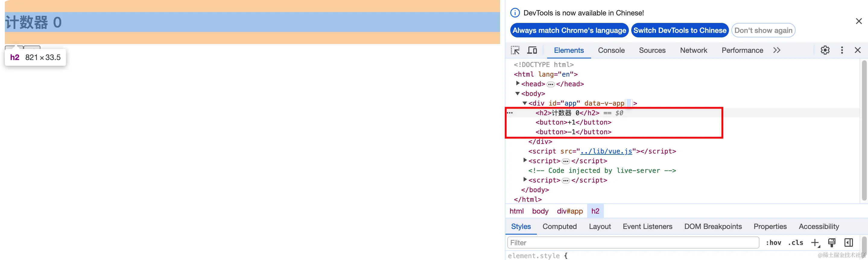Image resolution: width=868 pixels, height=260 pixels.
Task: Open the DevTools three-dot customize menu
Action: tap(842, 50)
